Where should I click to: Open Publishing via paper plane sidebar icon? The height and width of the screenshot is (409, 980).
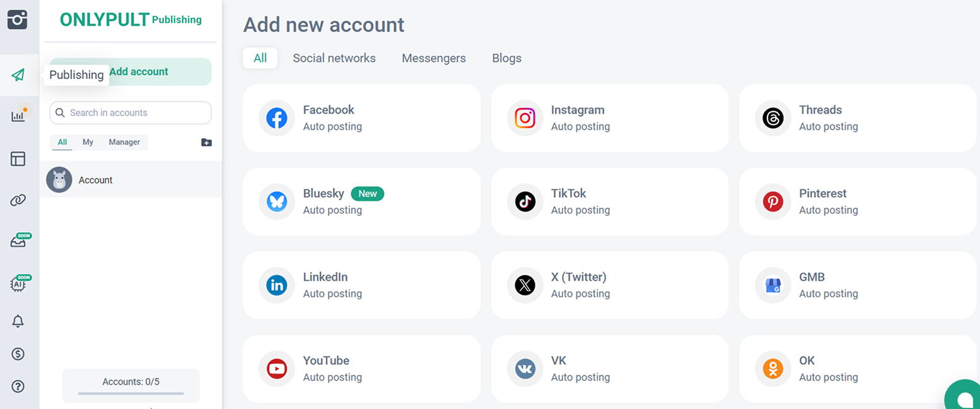18,75
